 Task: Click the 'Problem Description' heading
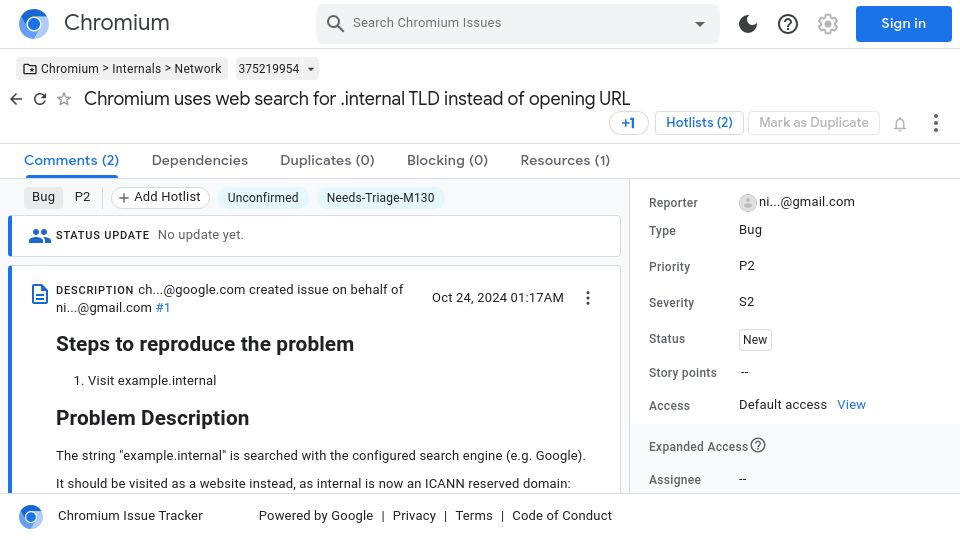click(152, 418)
